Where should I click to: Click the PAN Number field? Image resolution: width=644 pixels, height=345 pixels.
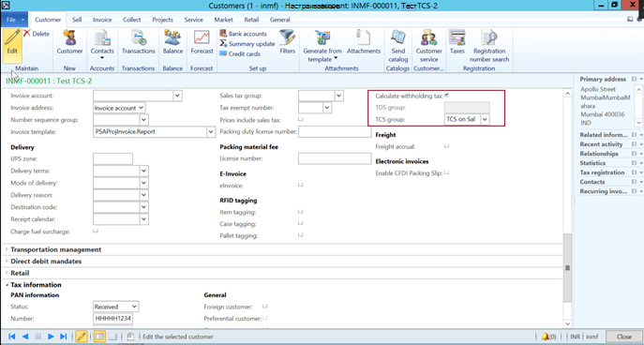pos(112,319)
